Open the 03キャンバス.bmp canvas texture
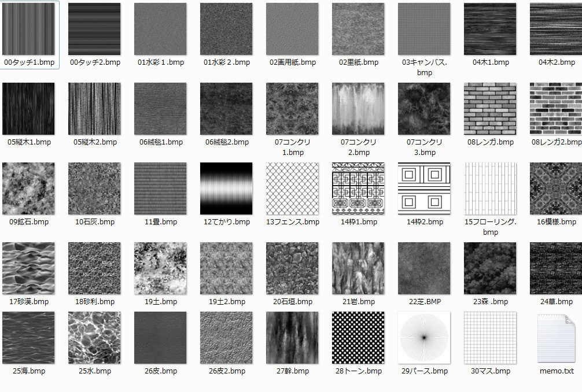The height and width of the screenshot is (392, 582). pos(423,27)
